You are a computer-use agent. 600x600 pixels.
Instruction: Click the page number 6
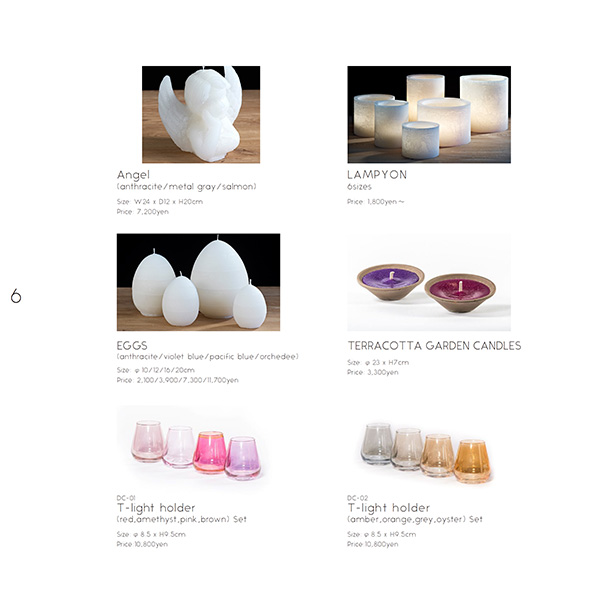(16, 295)
